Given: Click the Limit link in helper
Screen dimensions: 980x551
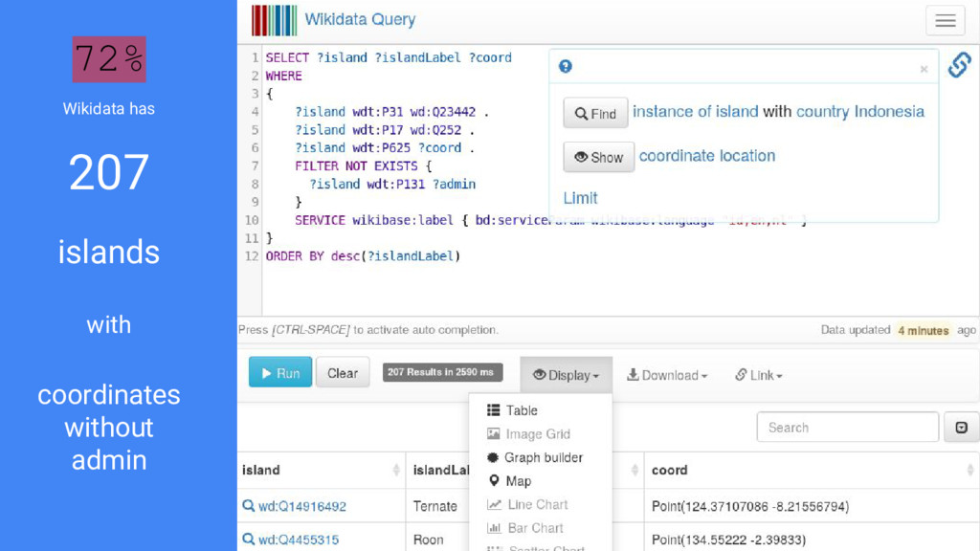Looking at the screenshot, I should [x=580, y=198].
